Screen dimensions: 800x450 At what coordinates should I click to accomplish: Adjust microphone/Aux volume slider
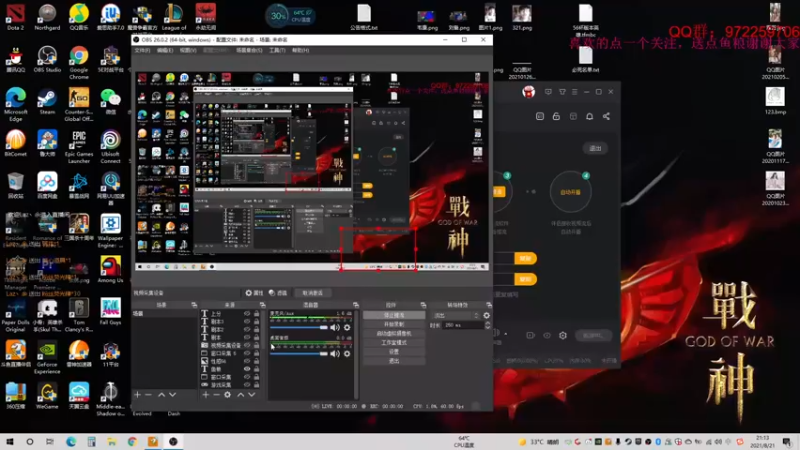coord(299,328)
